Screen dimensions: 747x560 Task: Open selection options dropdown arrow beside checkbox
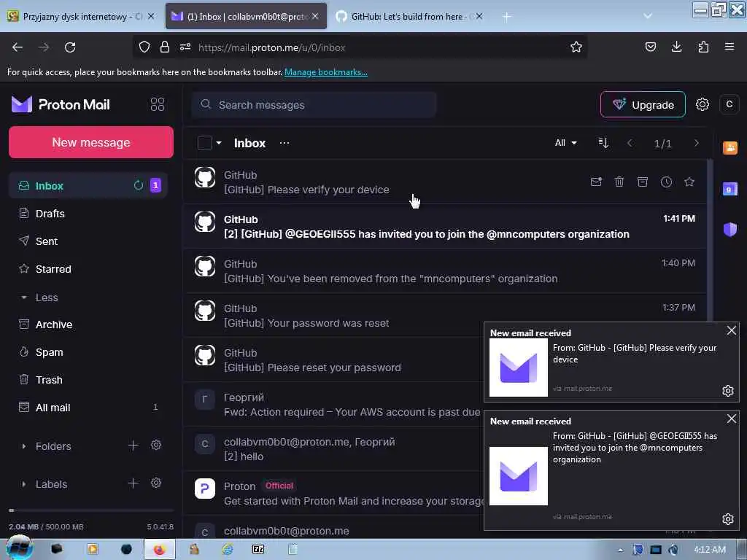(219, 142)
